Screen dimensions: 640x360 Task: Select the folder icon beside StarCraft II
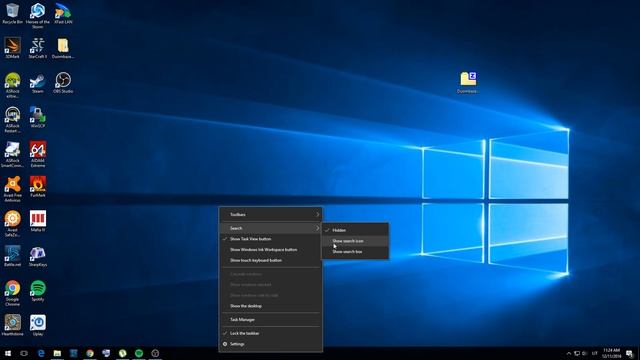click(63, 48)
